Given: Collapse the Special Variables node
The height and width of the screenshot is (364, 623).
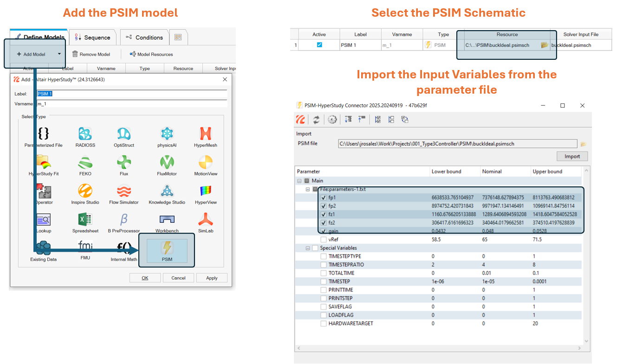Looking at the screenshot, I should [x=308, y=248].
